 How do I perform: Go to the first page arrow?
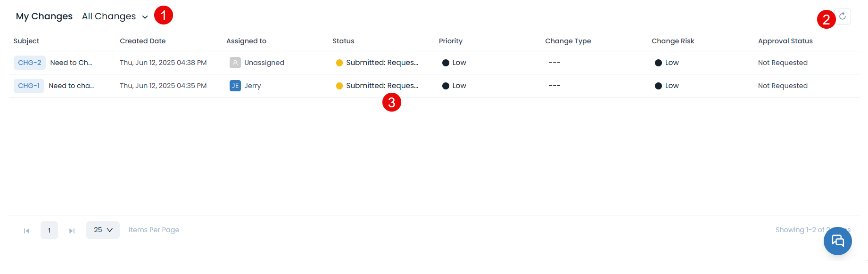[27, 231]
